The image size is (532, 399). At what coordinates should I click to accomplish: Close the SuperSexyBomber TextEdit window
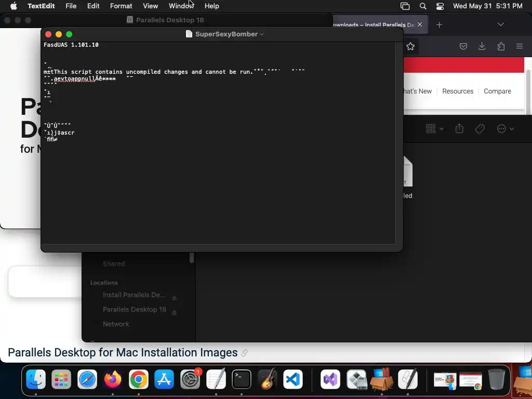pyautogui.click(x=48, y=34)
